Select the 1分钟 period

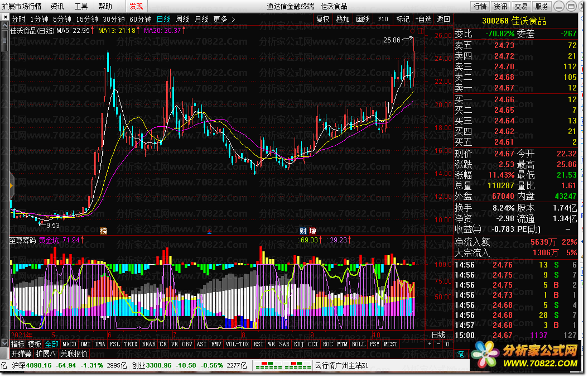[x=40, y=19]
